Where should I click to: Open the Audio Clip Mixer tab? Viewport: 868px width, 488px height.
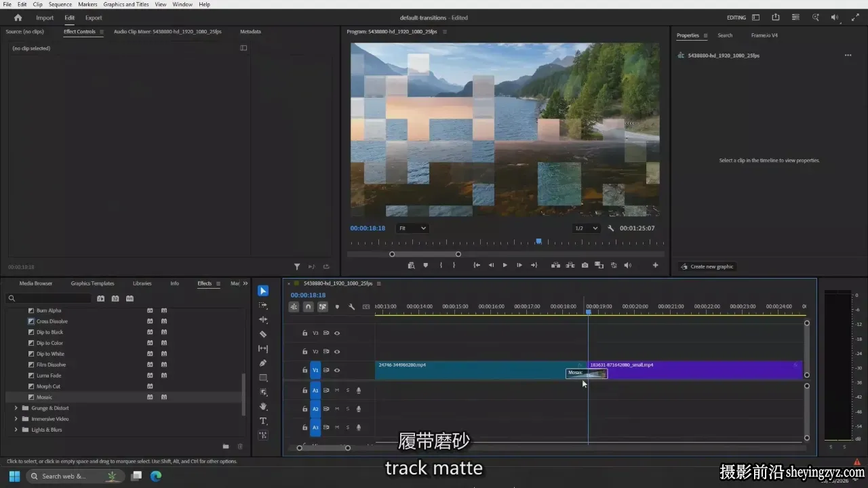168,31
